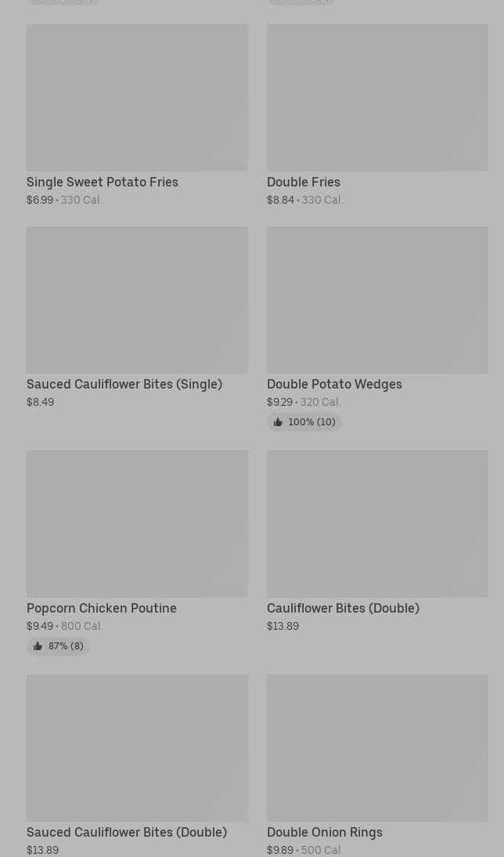Click Single Sweet Potato Fries title
Viewport: 504px width, 857px height.
tap(103, 182)
